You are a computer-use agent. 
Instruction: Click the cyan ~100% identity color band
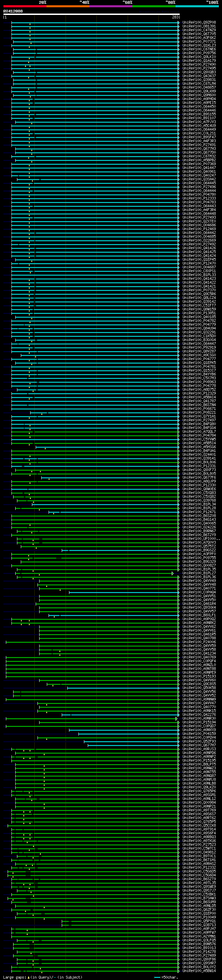click(x=197, y=6)
